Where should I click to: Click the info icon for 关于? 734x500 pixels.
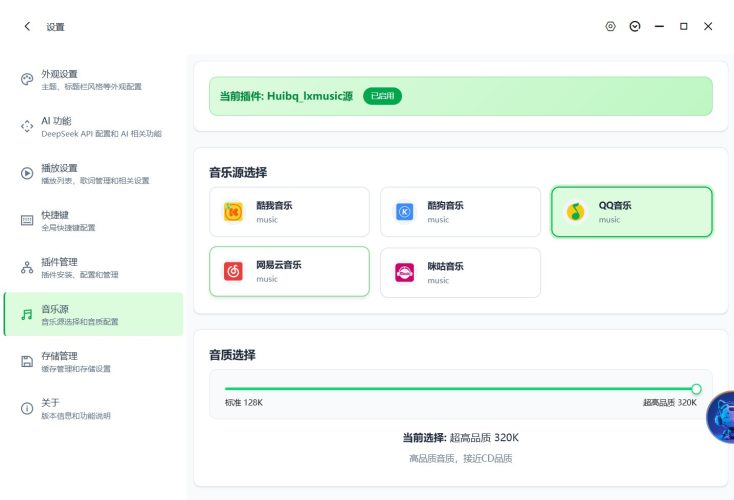27,408
